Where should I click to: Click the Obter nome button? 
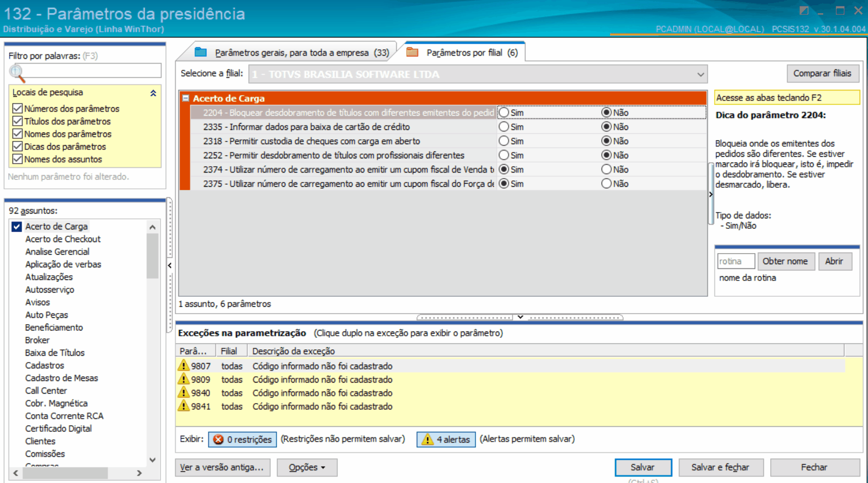[785, 261]
